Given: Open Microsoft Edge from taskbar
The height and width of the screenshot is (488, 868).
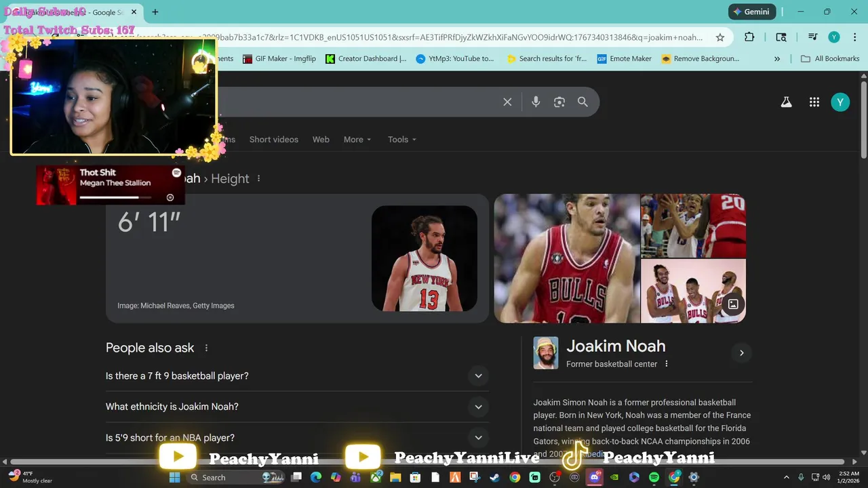Looking at the screenshot, I should coord(316,477).
